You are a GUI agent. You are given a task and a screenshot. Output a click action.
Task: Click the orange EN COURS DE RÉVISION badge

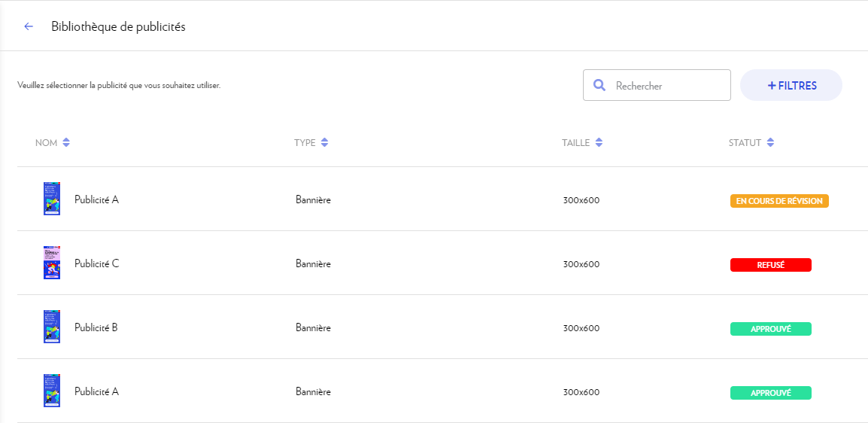(779, 201)
